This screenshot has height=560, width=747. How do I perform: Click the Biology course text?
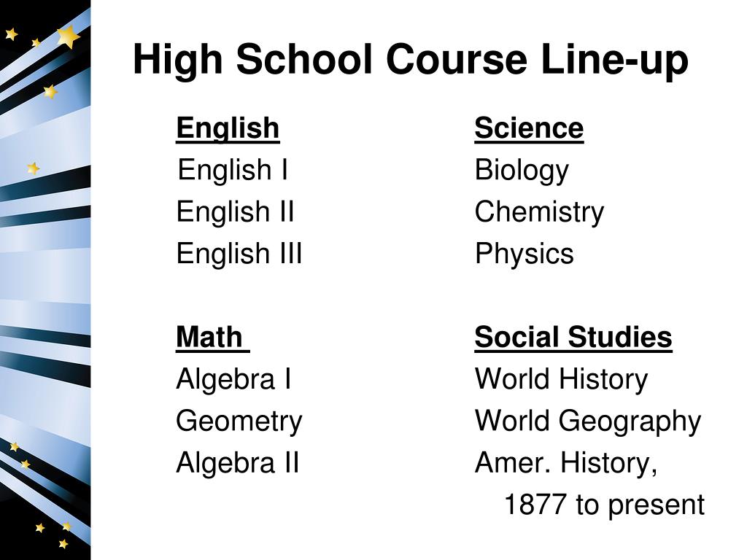coord(522,171)
